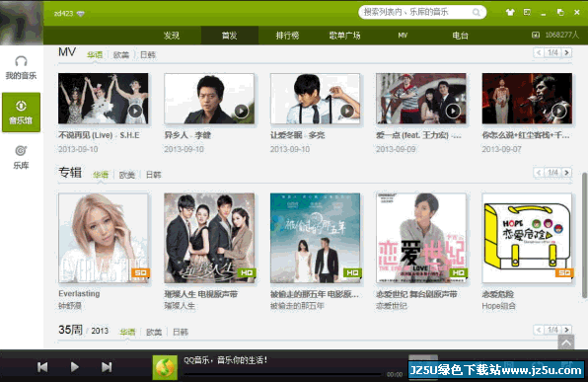Click the HQ badge on 璀璨人生 album
This screenshot has width=588, height=382.
point(247,272)
